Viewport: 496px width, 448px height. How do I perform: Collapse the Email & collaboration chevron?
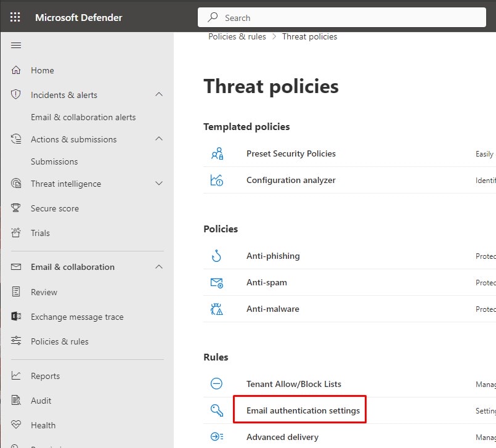[159, 267]
